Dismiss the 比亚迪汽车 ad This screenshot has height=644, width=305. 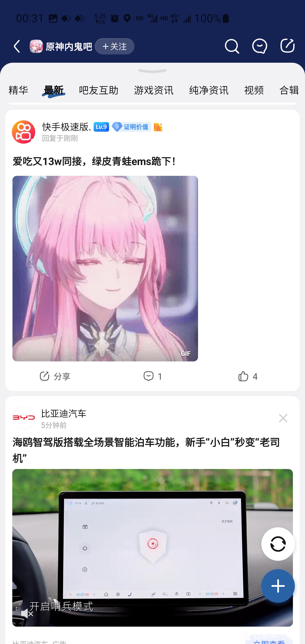coord(283,418)
